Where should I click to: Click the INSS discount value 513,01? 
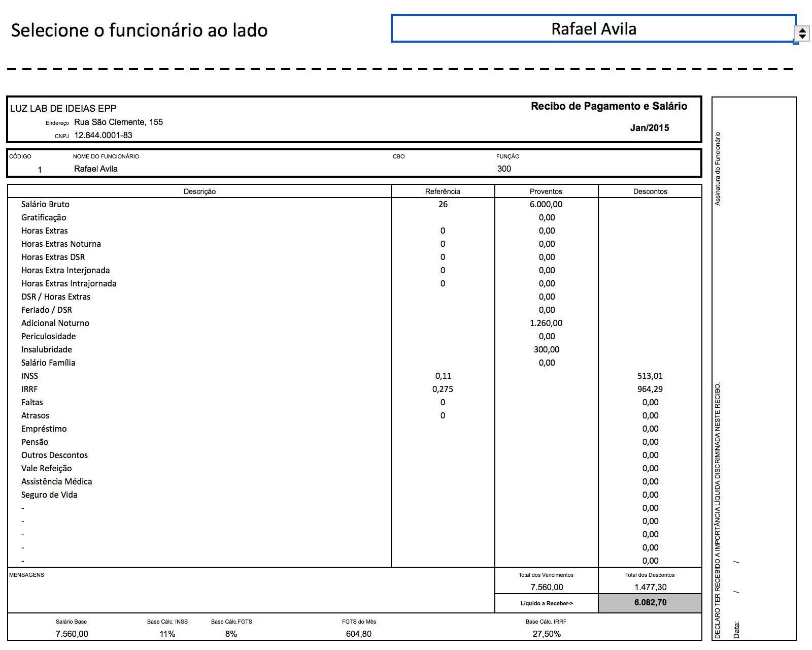(x=650, y=376)
